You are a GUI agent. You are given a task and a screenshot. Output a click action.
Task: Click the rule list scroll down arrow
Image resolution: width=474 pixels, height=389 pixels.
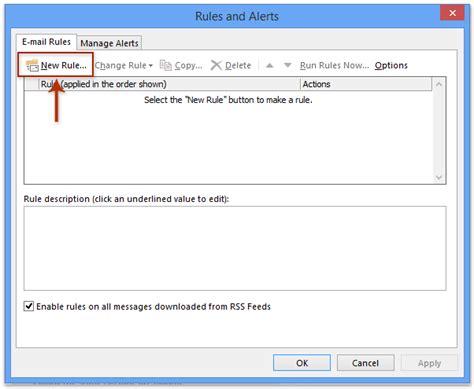(x=439, y=177)
